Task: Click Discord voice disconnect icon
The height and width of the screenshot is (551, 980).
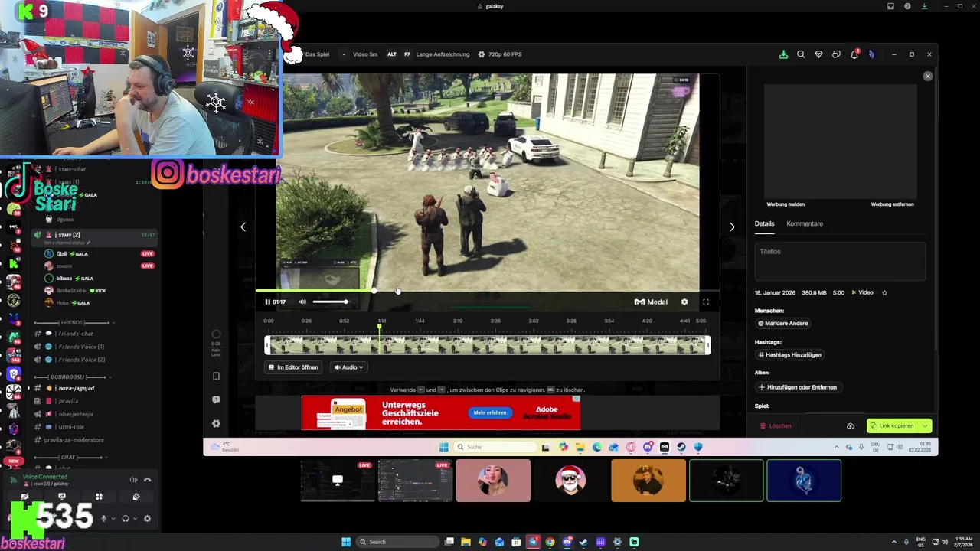Action: 148,480
